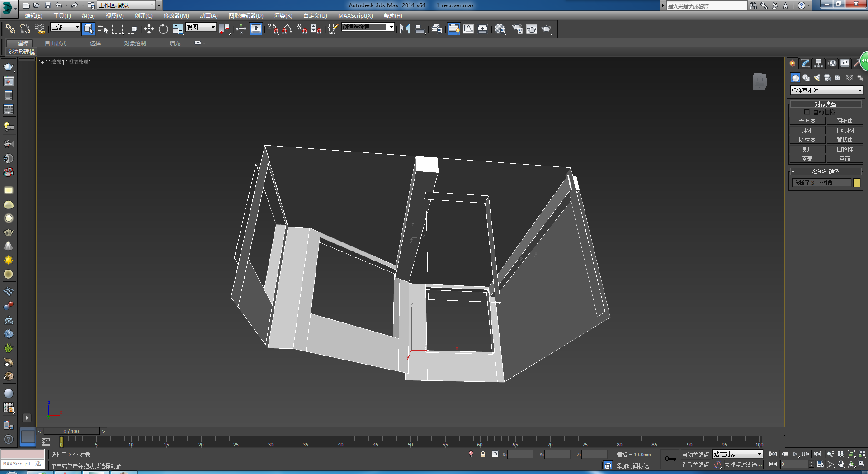
Task: Toggle absolute/offset transform type-in mode
Action: [495, 454]
